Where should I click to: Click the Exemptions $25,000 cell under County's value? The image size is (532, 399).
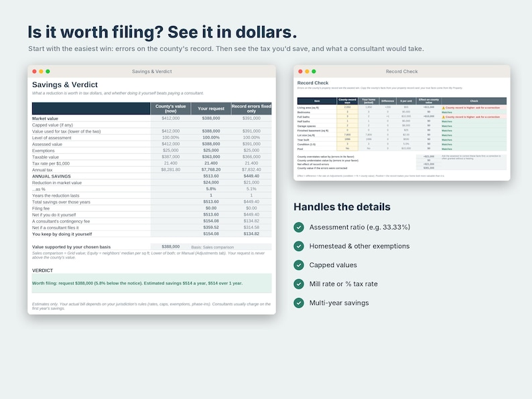click(x=170, y=151)
